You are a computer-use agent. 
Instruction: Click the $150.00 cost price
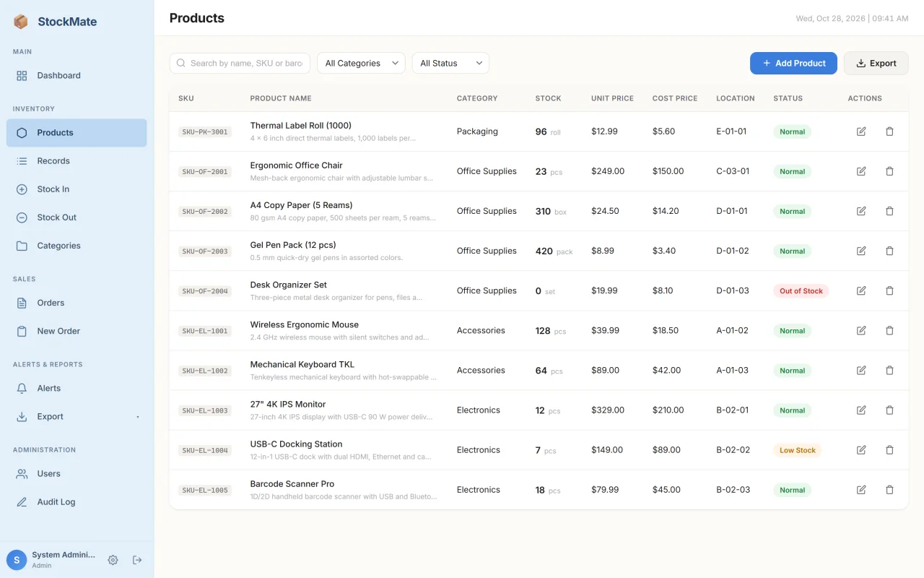point(668,171)
